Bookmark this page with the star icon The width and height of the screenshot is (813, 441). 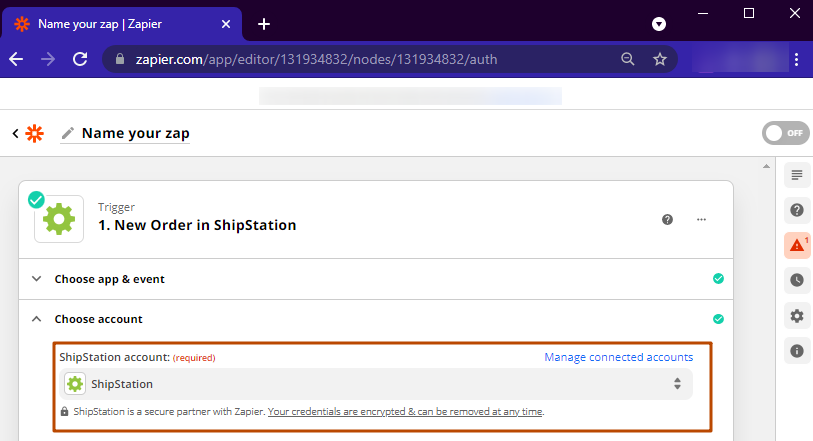(660, 59)
